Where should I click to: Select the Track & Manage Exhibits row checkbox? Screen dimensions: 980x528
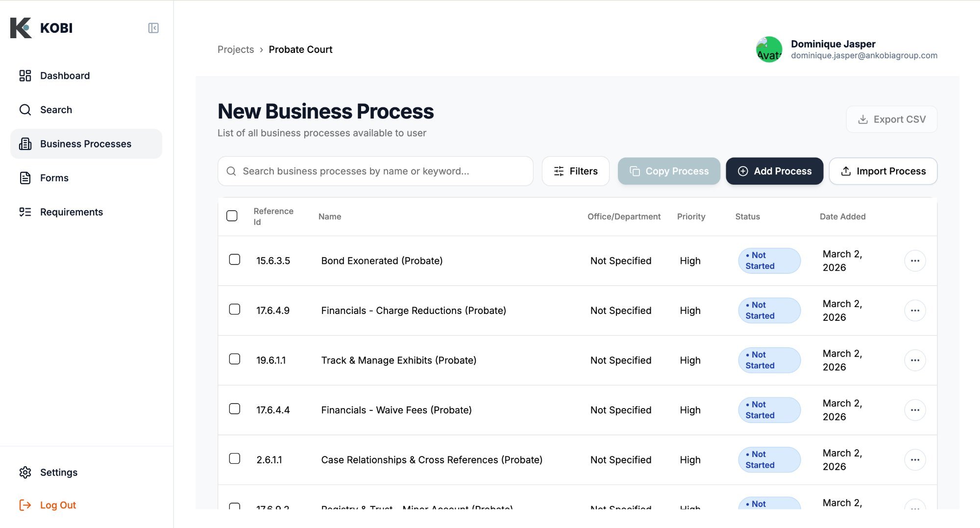(x=235, y=359)
